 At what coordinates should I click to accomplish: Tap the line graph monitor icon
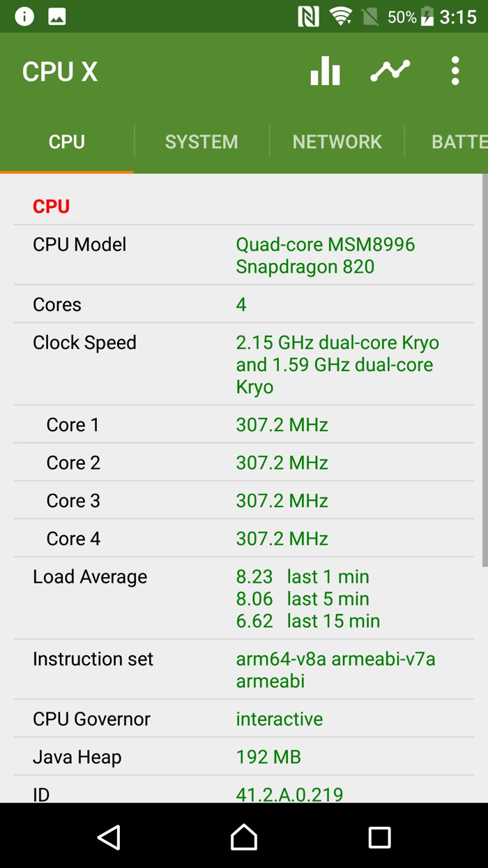(x=390, y=70)
